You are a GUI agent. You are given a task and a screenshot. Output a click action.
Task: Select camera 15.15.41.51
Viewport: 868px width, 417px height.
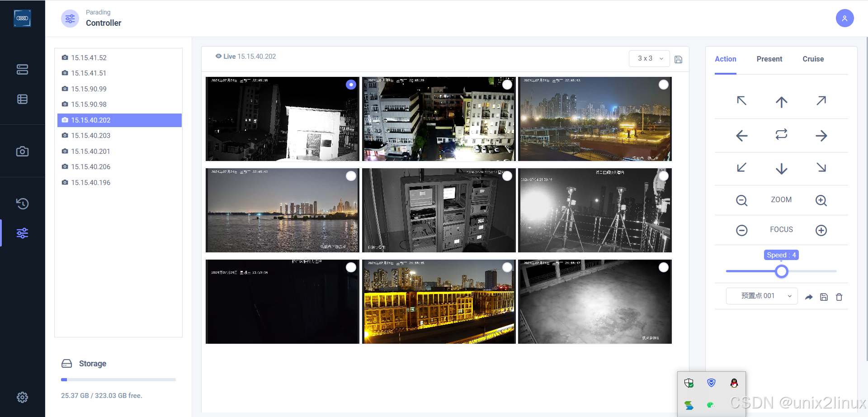(119, 73)
